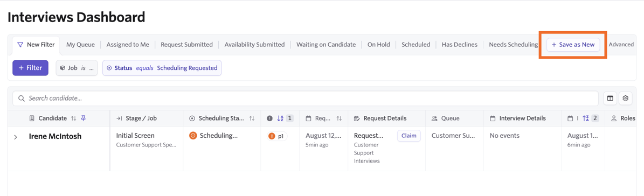
Task: Open the Scheduled tab
Action: [416, 45]
